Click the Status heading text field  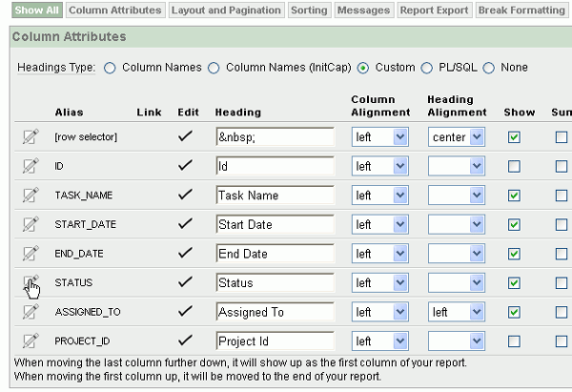(275, 283)
